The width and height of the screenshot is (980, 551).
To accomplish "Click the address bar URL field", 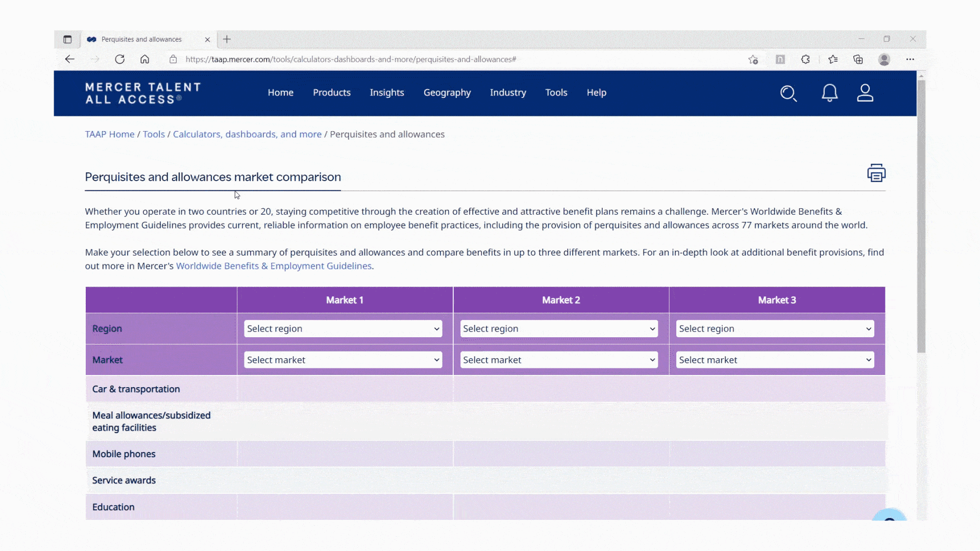I will [x=351, y=59].
